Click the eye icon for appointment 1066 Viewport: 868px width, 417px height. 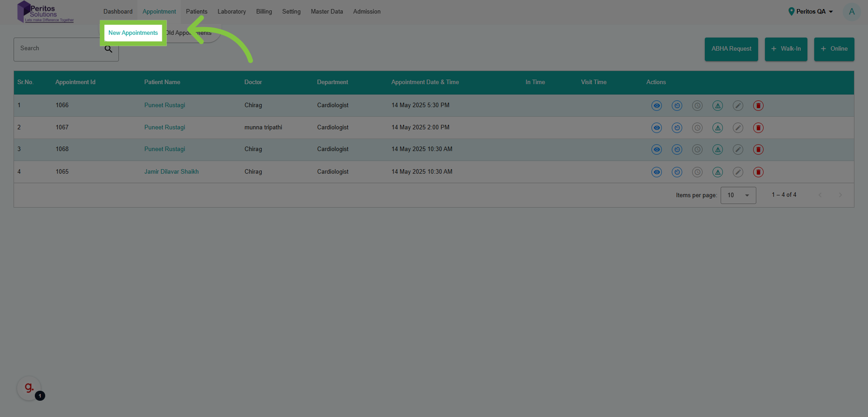coord(656,106)
